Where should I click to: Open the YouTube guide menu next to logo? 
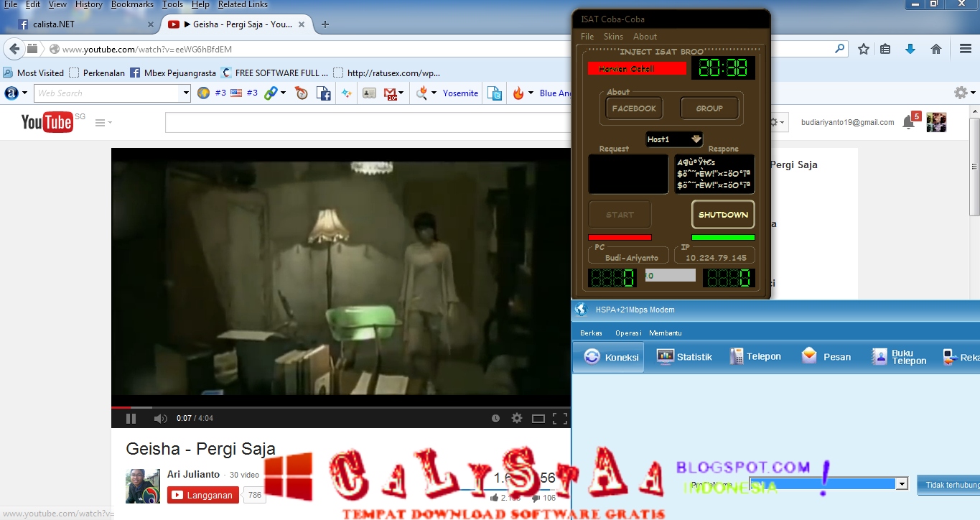pos(103,123)
